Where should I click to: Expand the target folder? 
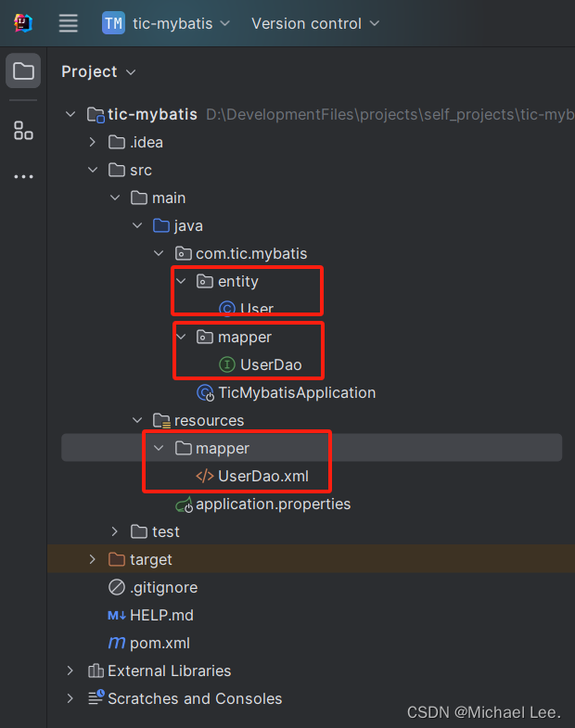[x=93, y=559]
